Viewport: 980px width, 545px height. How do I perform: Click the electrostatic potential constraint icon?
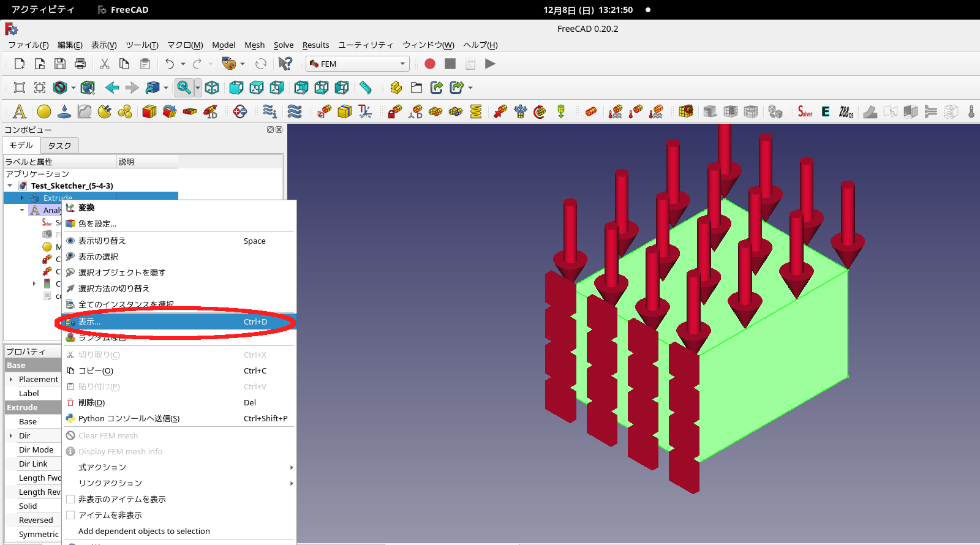tap(240, 111)
